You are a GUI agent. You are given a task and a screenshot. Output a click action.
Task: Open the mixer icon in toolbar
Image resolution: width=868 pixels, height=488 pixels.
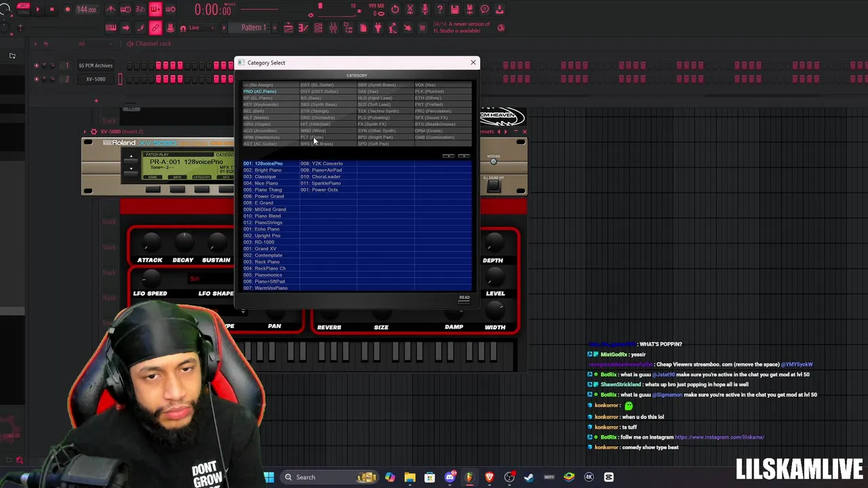tap(333, 27)
